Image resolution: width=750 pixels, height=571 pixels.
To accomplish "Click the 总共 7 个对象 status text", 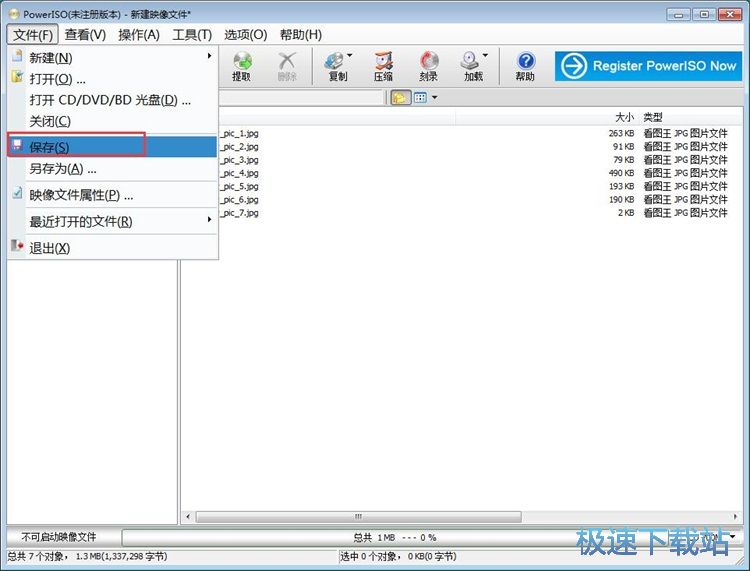I will [x=87, y=557].
